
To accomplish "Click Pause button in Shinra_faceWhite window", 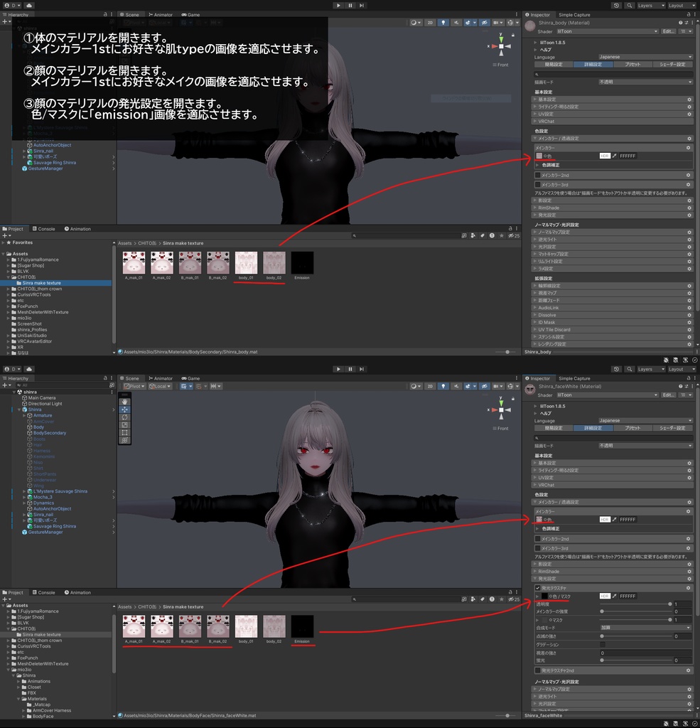I will (x=350, y=369).
